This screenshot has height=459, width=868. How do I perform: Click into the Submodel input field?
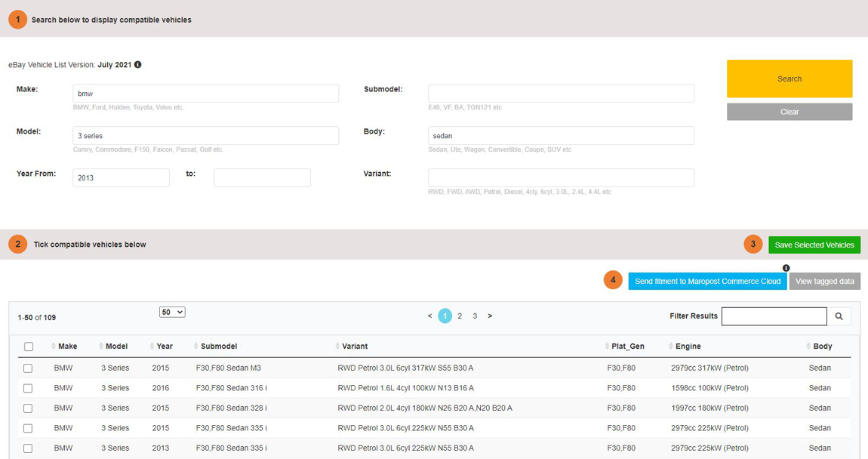(x=561, y=94)
